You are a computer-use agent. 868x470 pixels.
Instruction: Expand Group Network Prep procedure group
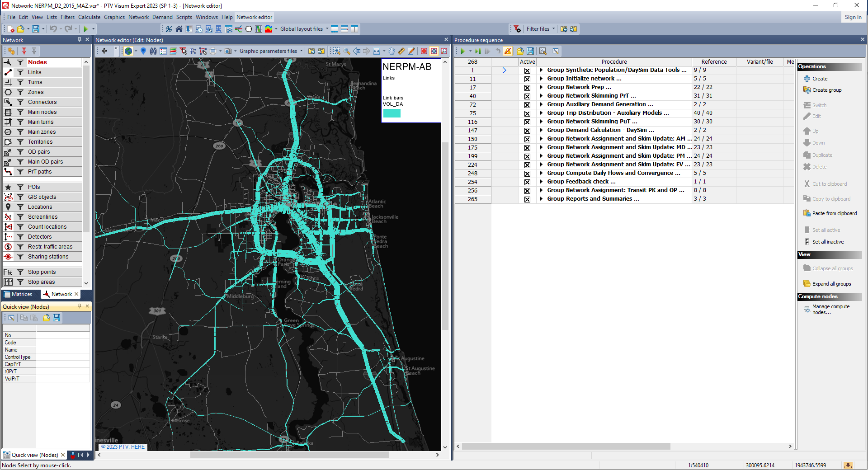[x=541, y=87]
